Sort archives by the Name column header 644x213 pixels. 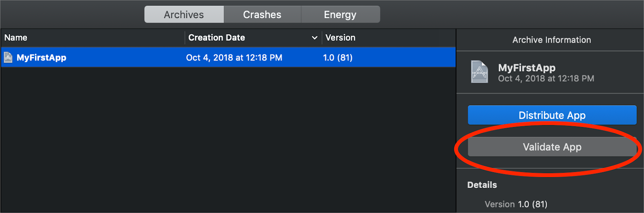click(x=16, y=38)
